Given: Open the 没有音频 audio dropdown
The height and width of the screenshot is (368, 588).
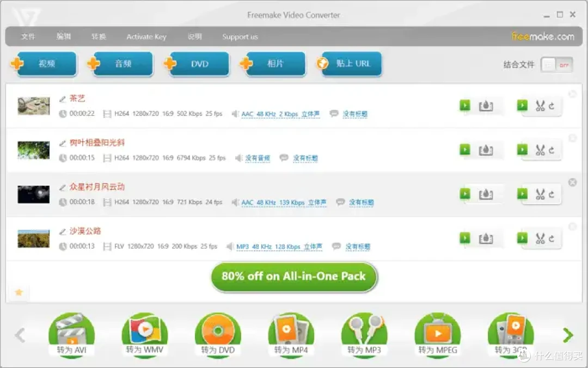Looking at the screenshot, I should [258, 158].
